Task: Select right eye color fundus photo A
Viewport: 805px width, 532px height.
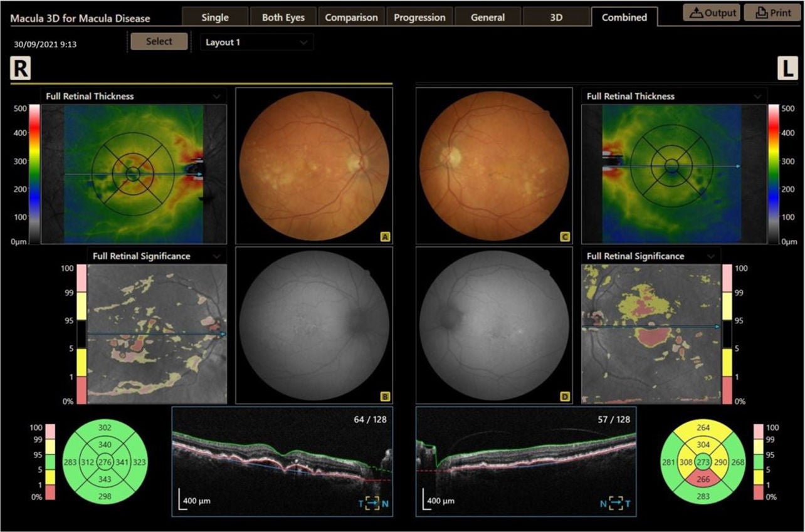Action: point(314,165)
